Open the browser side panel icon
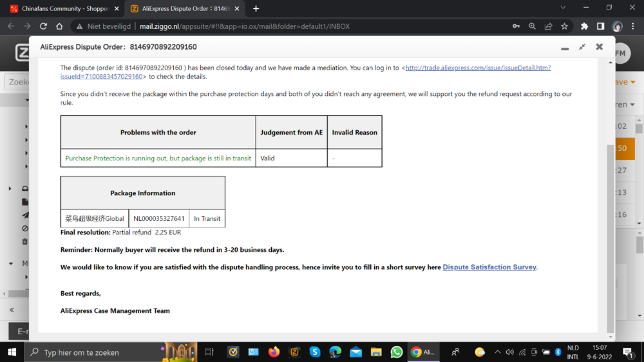Screen dimensions: 644x362 tap(600, 26)
